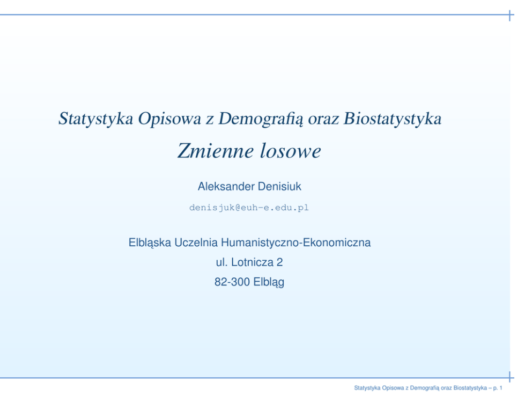
Task: Click the word "Zmienne" in the subtitle
Action: (215, 152)
